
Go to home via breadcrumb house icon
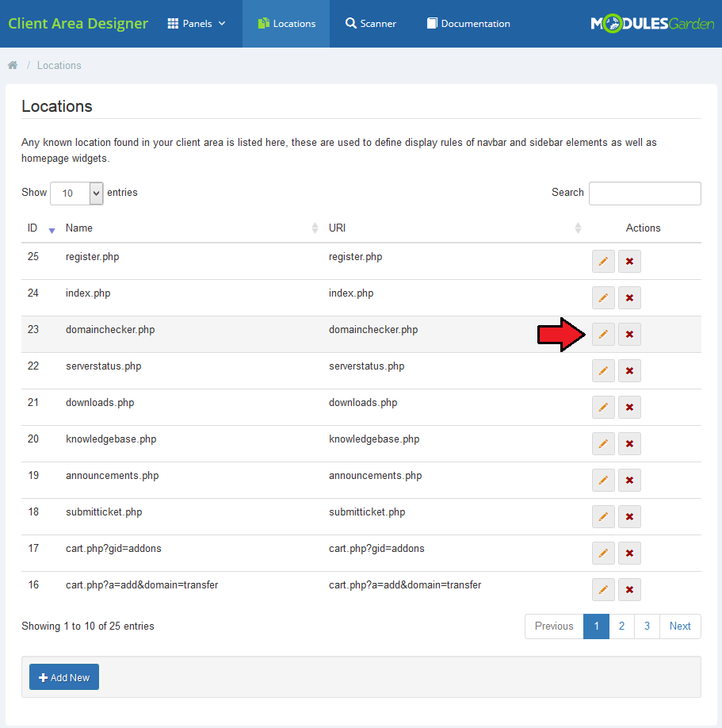(13, 65)
